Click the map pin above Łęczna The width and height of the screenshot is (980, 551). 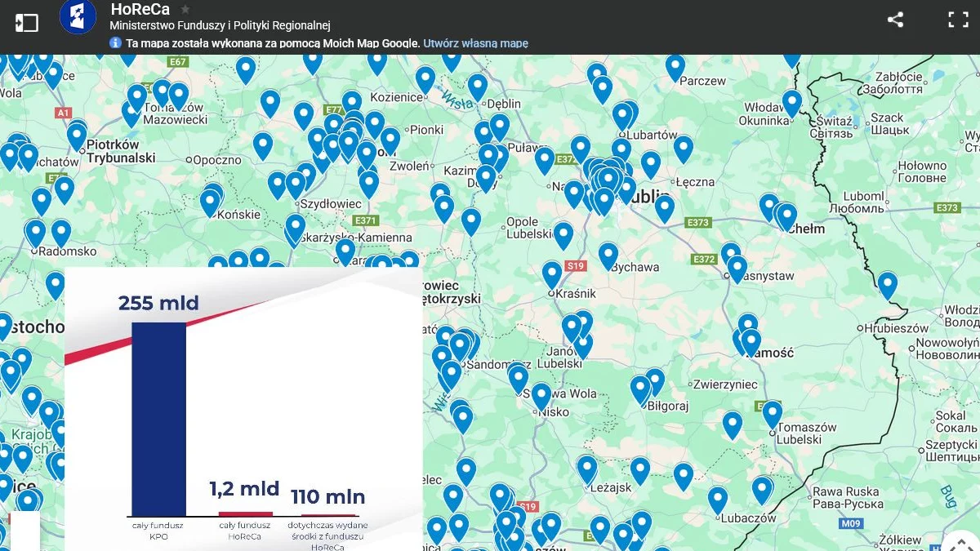(x=683, y=148)
